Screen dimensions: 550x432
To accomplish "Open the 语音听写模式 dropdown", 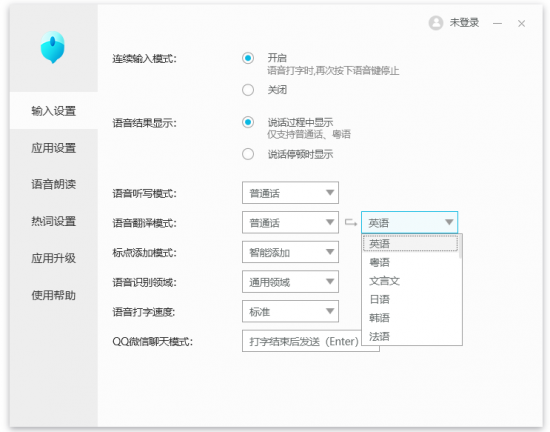I will click(290, 193).
